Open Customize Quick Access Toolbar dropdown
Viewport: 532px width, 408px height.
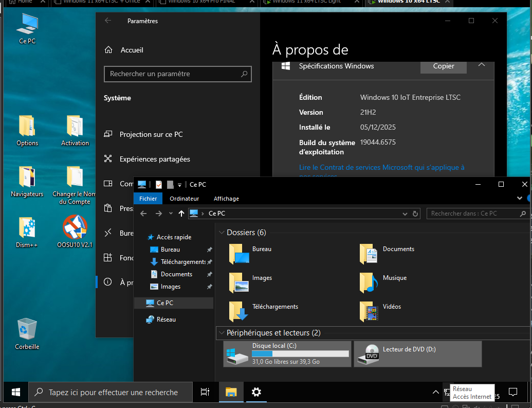point(179,185)
